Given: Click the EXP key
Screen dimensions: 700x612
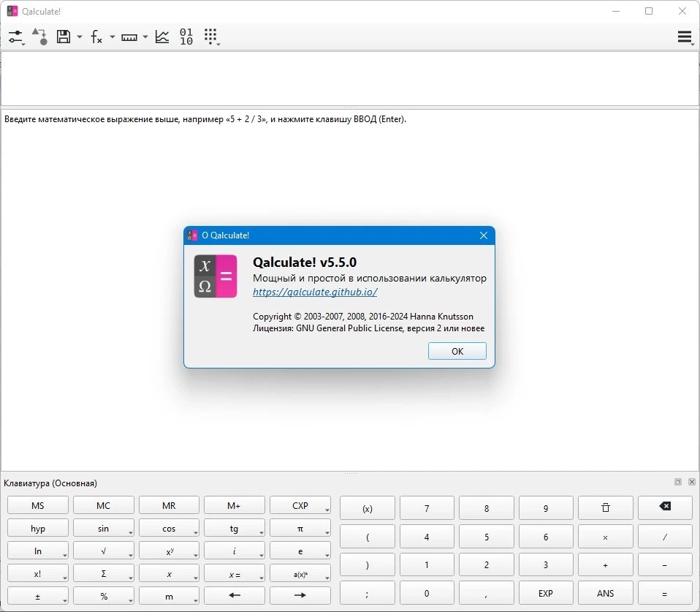Looking at the screenshot, I should click(546, 593).
